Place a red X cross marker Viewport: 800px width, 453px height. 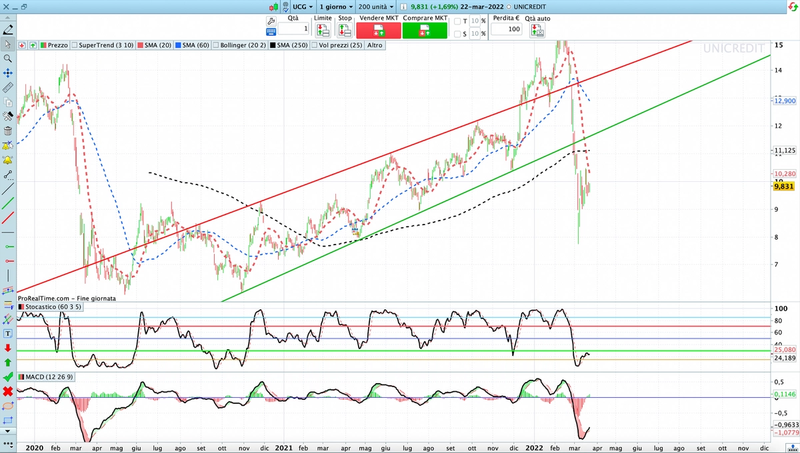(x=8, y=392)
